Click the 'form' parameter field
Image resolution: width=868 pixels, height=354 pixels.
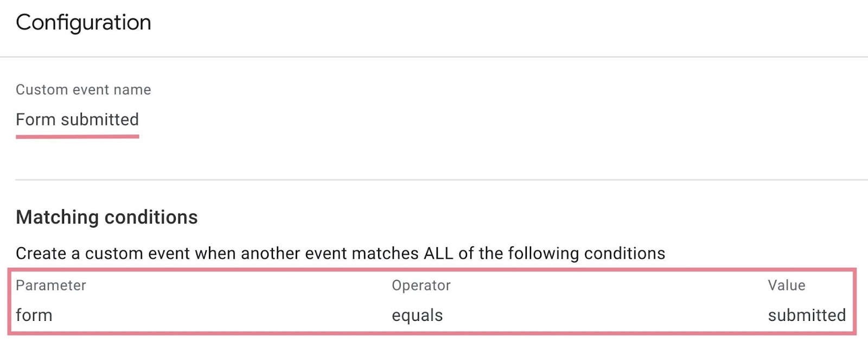tap(34, 315)
